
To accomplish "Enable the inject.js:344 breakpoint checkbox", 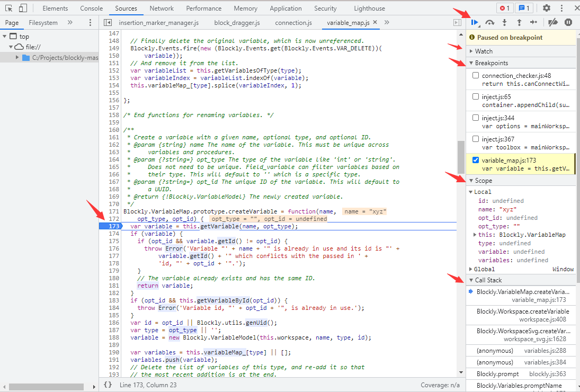I will (x=475, y=117).
